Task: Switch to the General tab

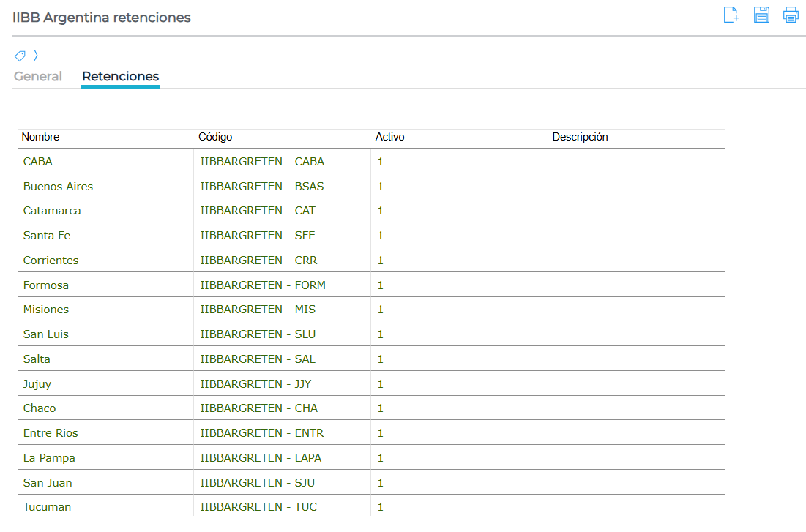Action: 38,76
